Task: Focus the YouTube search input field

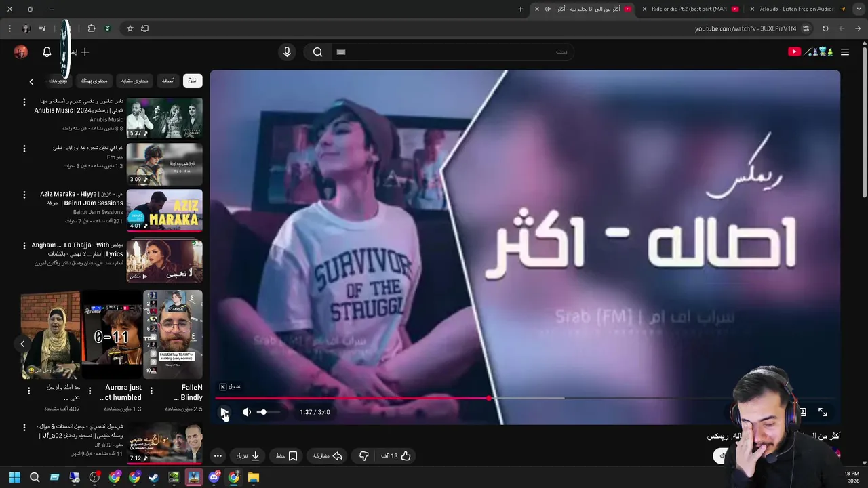Action: click(x=453, y=52)
